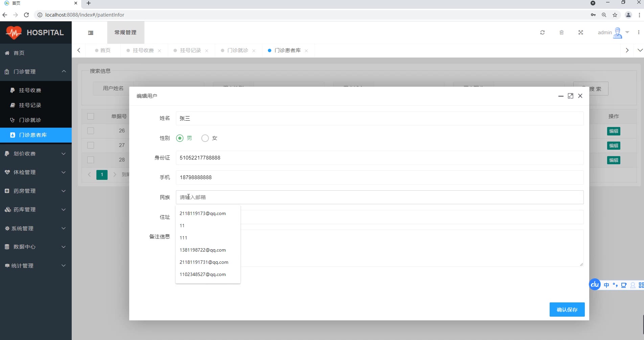Switch to the 常规管理 top tab
The height and width of the screenshot is (340, 644).
pos(125,33)
